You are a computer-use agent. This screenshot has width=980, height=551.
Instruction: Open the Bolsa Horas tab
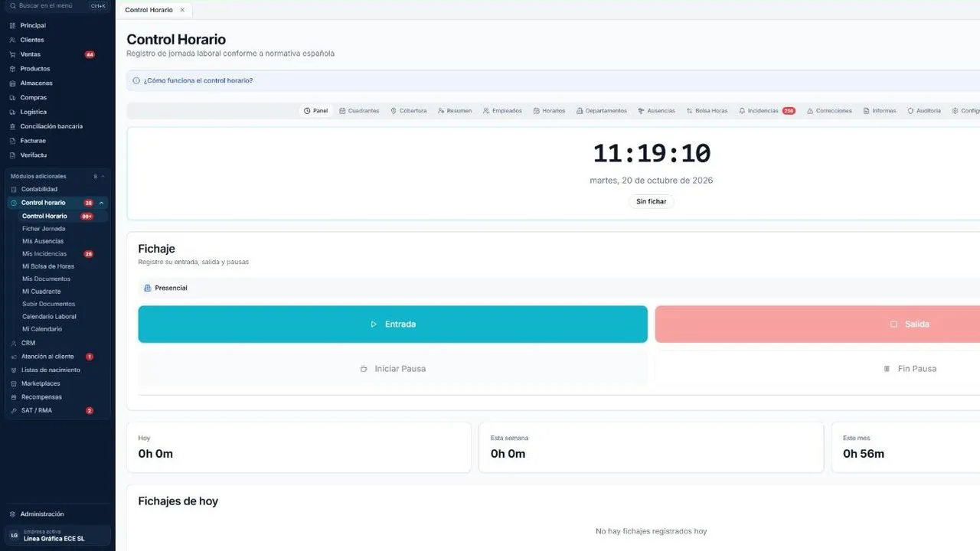[x=707, y=111]
